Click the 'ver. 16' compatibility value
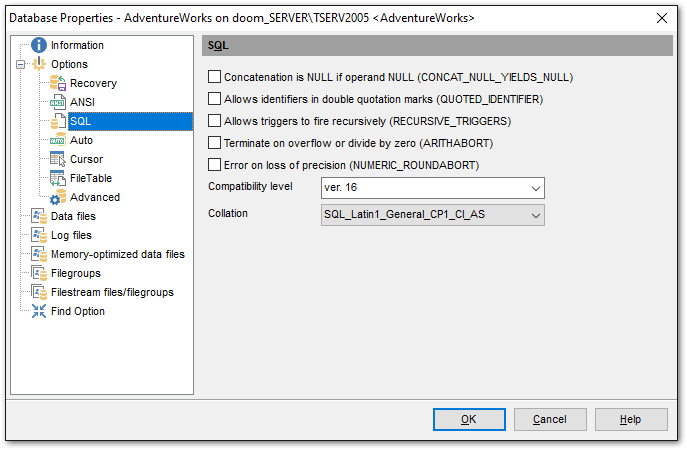 point(340,188)
